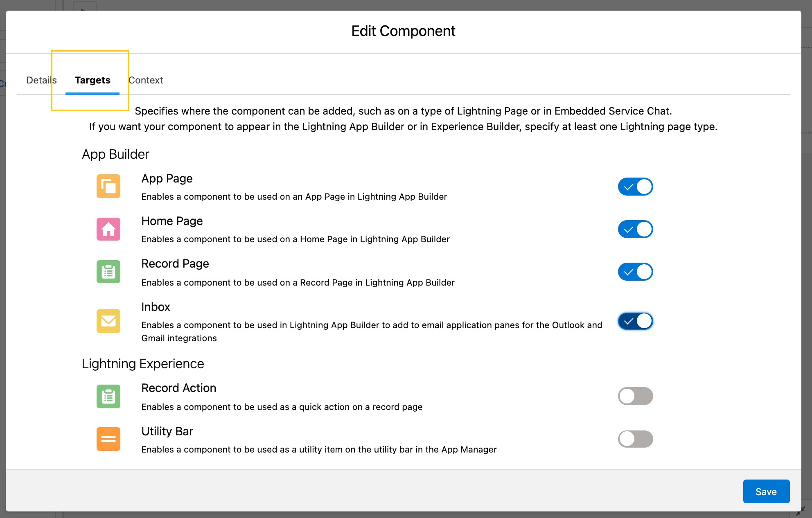
Task: Click the Save button
Action: point(766,491)
